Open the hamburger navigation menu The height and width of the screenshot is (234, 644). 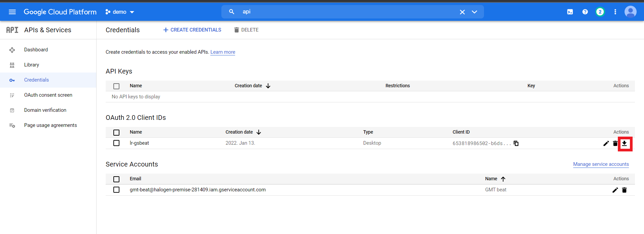12,12
